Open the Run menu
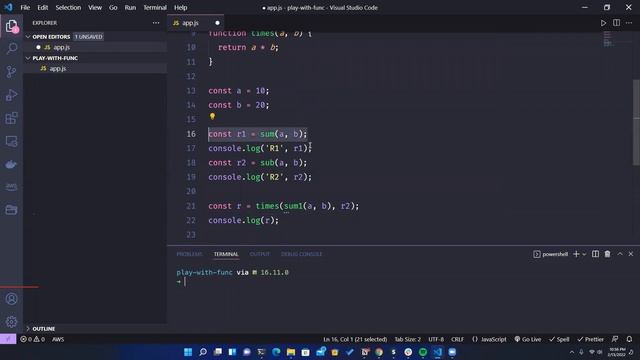The width and height of the screenshot is (640, 360). (x=130, y=7)
